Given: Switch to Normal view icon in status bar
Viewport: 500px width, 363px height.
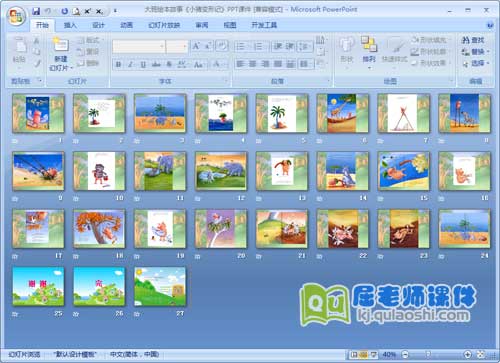Looking at the screenshot, I should click(354, 354).
